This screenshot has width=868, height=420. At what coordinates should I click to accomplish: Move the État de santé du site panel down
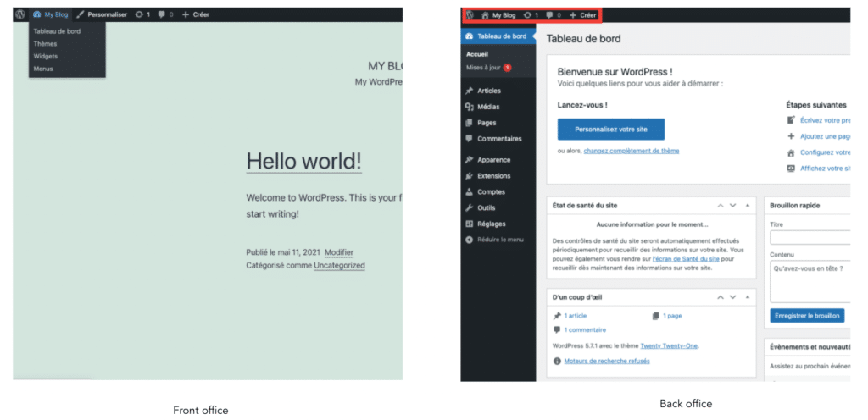tap(733, 205)
